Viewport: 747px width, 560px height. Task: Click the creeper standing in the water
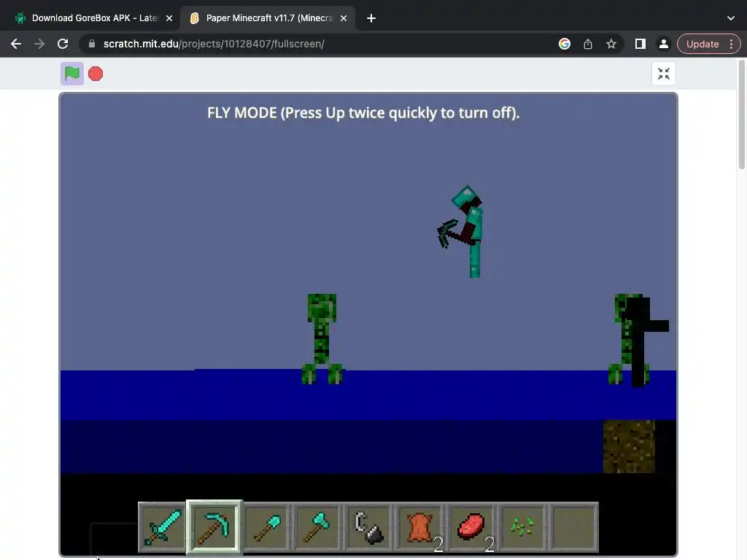(x=322, y=338)
